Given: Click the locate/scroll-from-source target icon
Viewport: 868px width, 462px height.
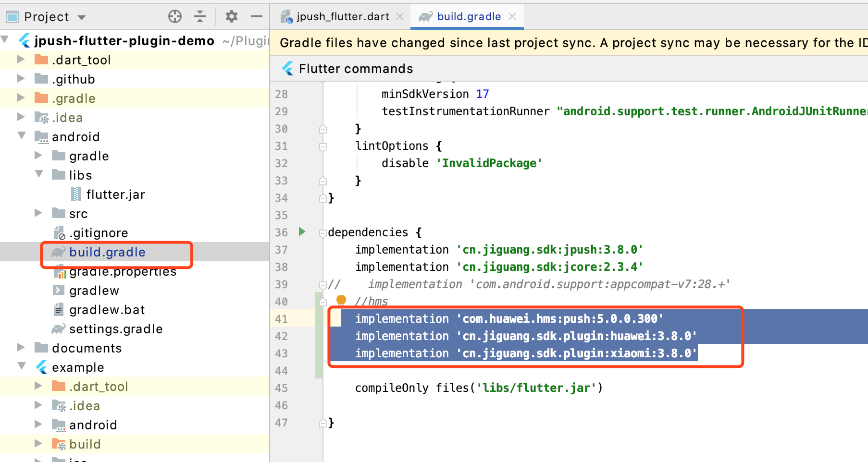Looking at the screenshot, I should [x=175, y=17].
